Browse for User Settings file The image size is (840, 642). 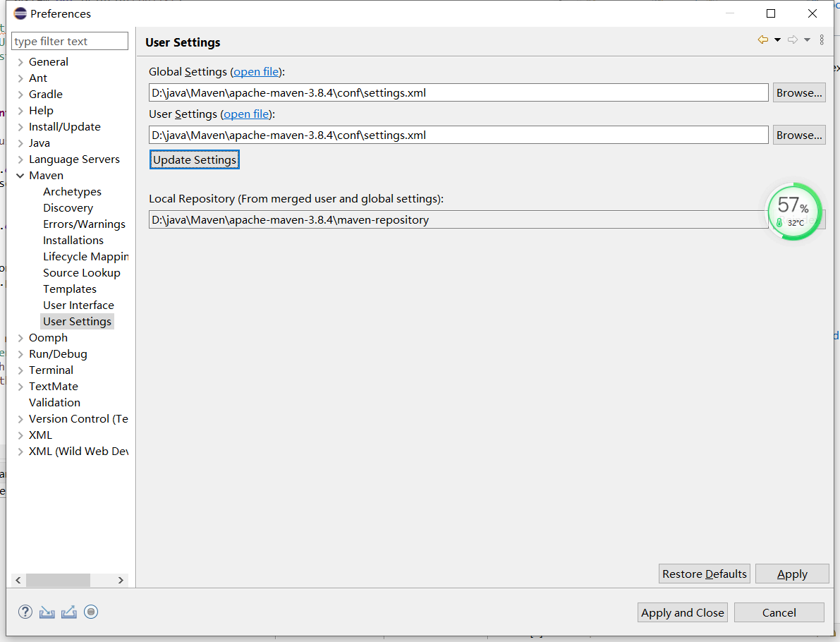coord(799,135)
